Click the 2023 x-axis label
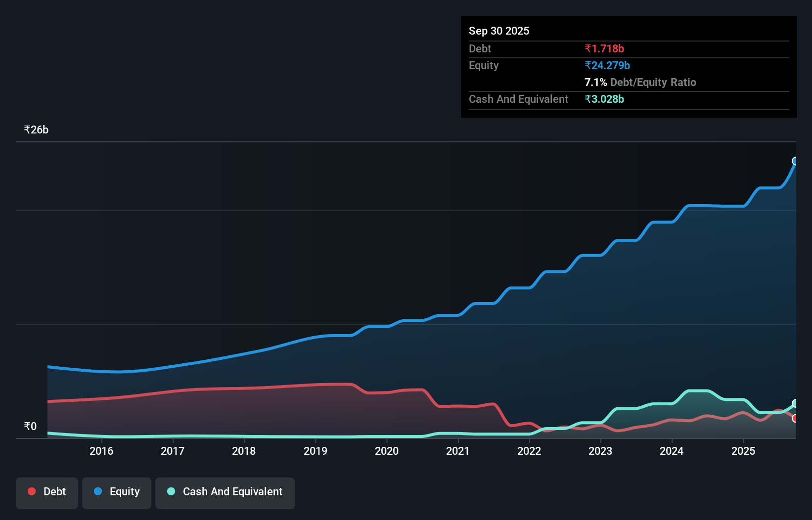Viewport: 812px width, 520px height. click(x=600, y=451)
